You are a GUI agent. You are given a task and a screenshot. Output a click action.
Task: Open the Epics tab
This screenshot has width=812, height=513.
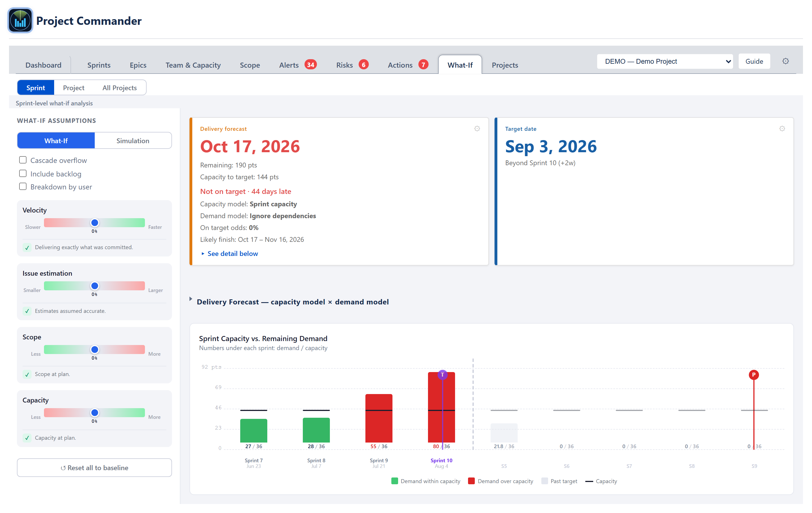point(138,65)
